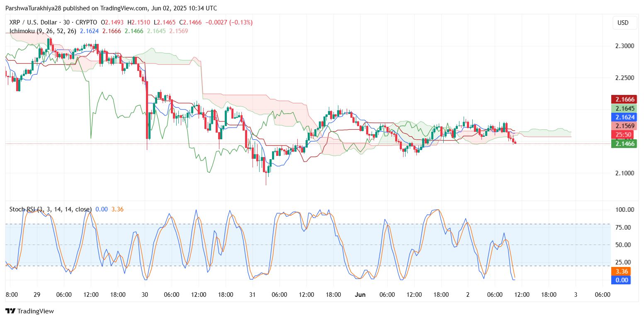644x320 pixels.
Task: Click the blue 2.1624 price axis tag
Action: (624, 117)
